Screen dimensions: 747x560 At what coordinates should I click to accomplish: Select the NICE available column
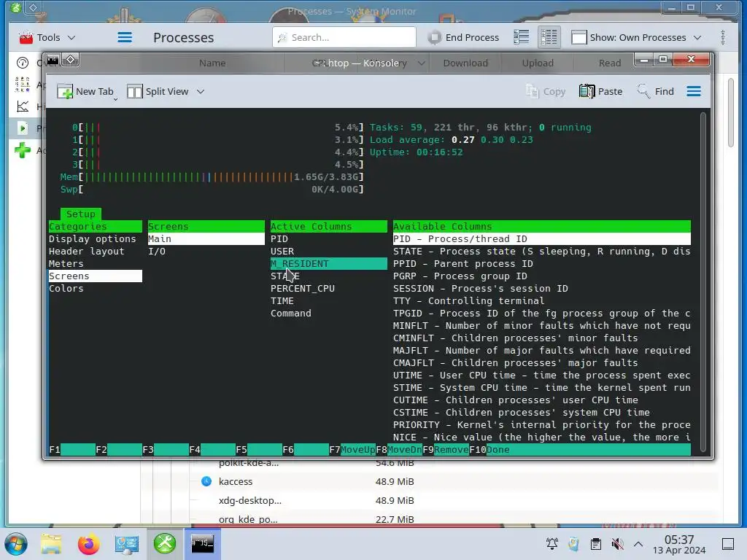542,437
